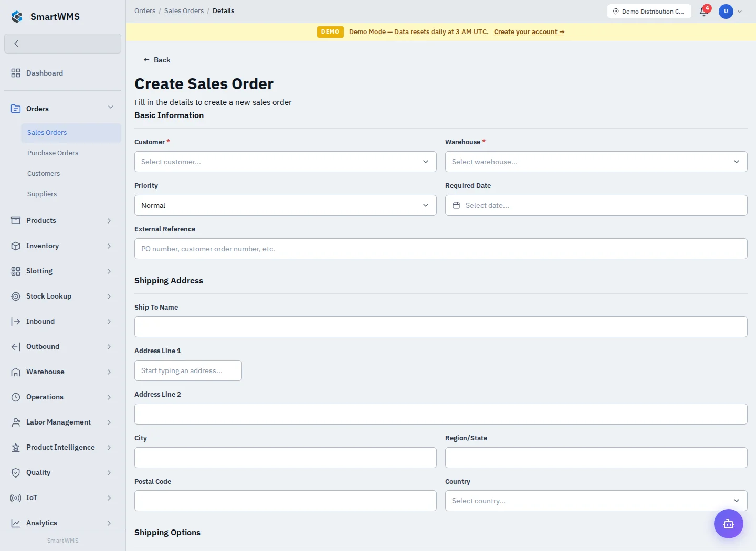Click the Back link

[x=156, y=60]
